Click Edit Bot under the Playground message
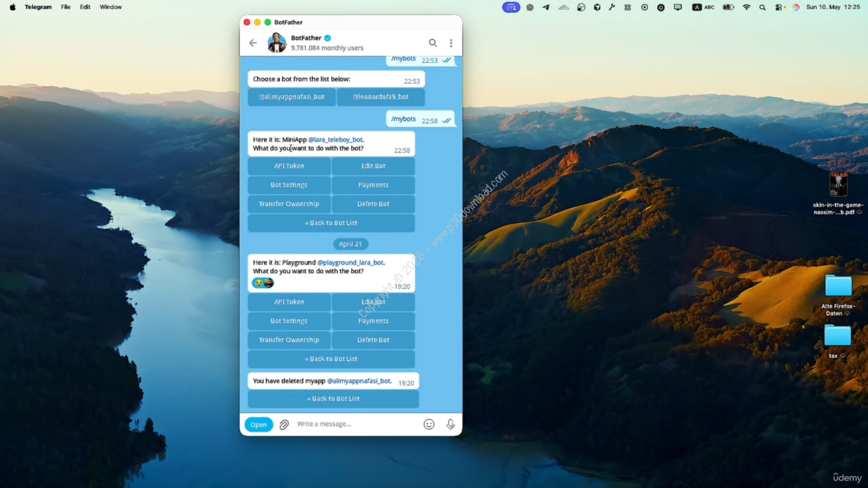Viewport: 868px width, 488px height. click(x=373, y=302)
